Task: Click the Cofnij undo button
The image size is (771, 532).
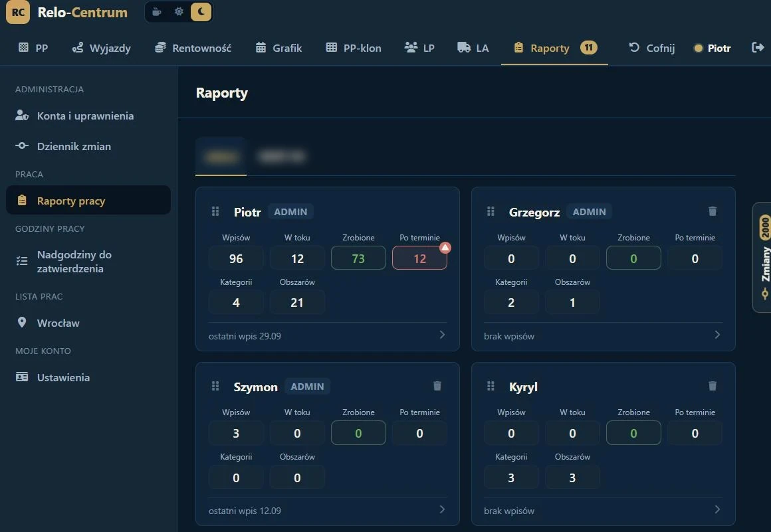Action: click(x=651, y=48)
